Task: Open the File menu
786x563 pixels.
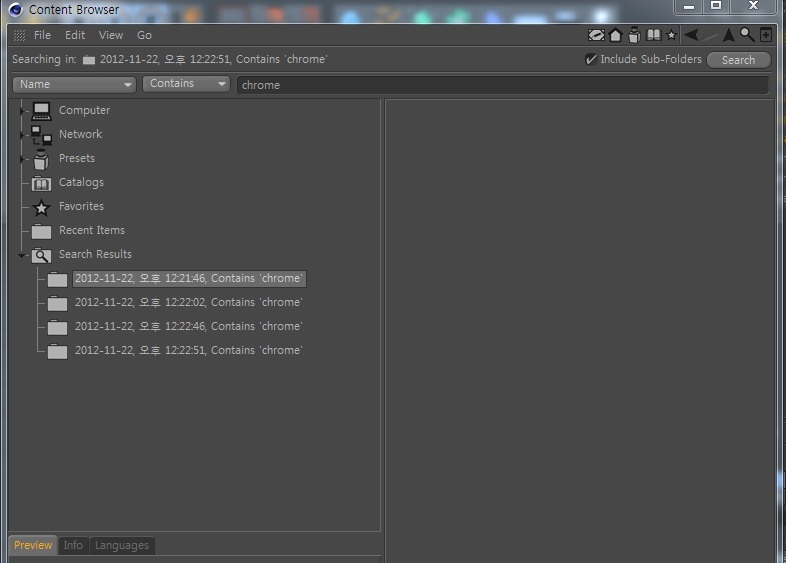Action: pos(42,35)
